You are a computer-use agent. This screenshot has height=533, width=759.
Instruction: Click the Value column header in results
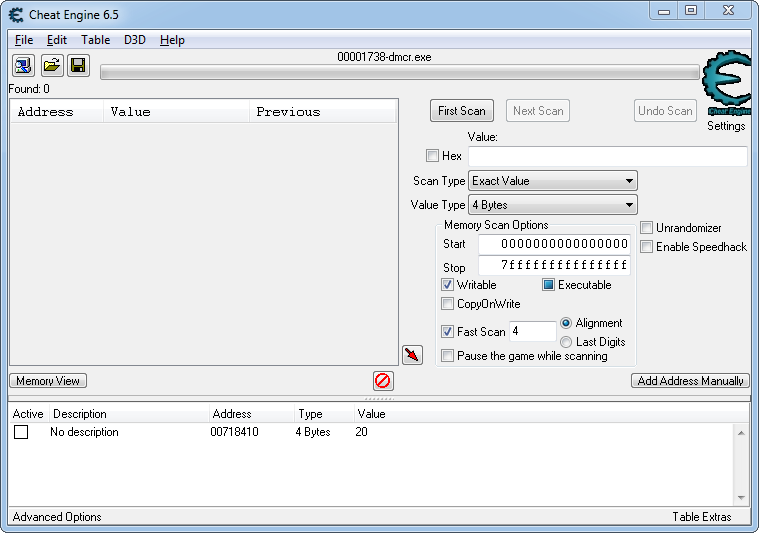click(176, 112)
